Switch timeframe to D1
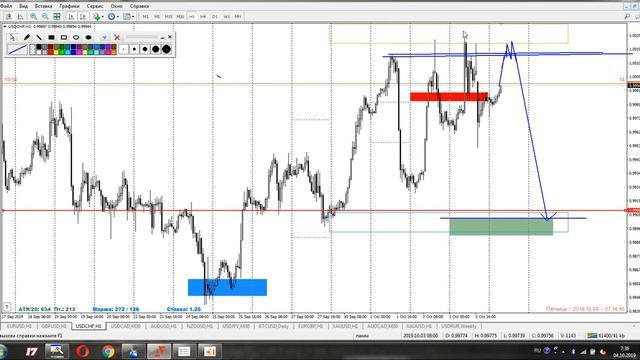The image size is (640, 360). tap(215, 16)
